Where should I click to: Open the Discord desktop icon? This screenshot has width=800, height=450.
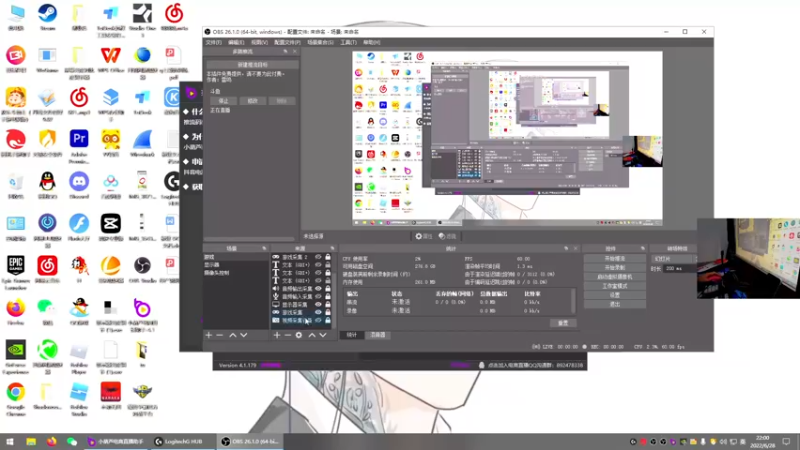[79, 186]
